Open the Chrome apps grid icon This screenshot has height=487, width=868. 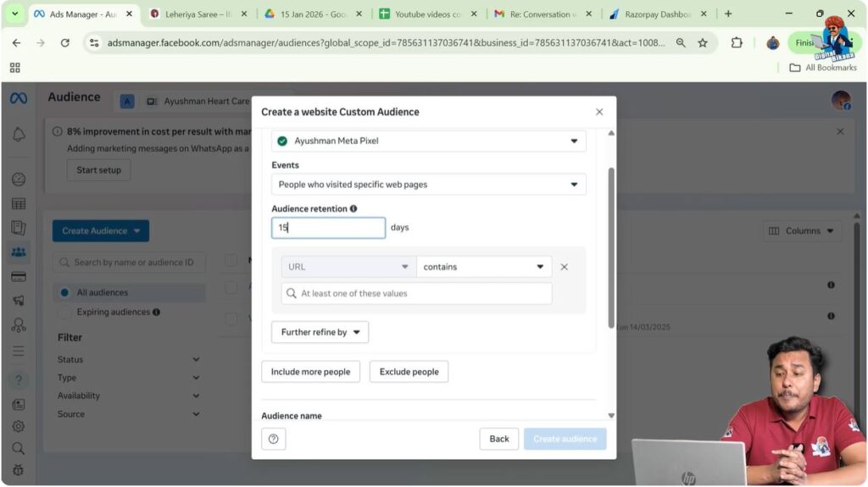(x=15, y=68)
